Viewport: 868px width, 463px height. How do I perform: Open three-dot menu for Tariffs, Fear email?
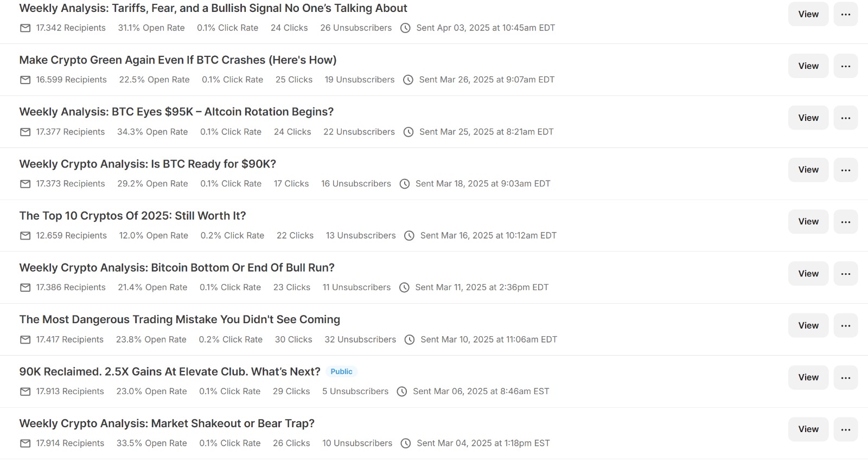tap(845, 14)
